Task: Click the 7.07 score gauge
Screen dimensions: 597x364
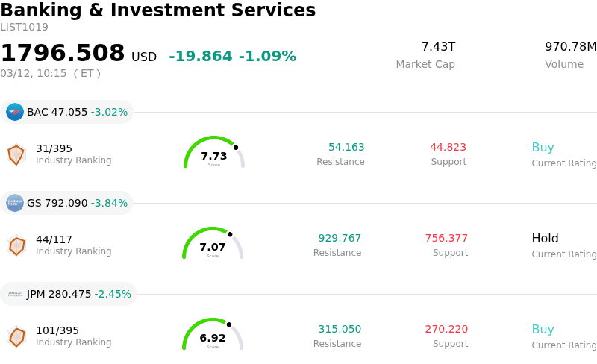Action: (x=213, y=245)
